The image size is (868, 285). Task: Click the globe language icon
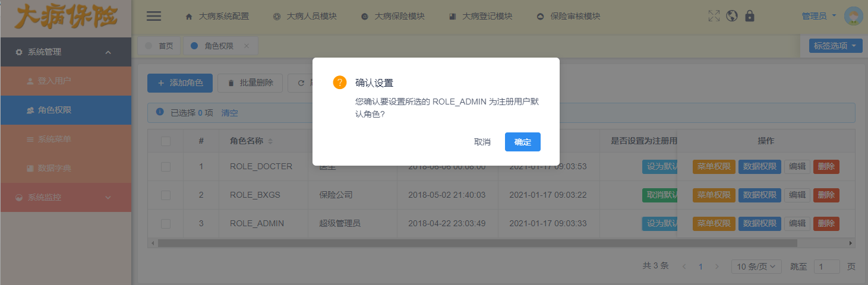coord(732,16)
